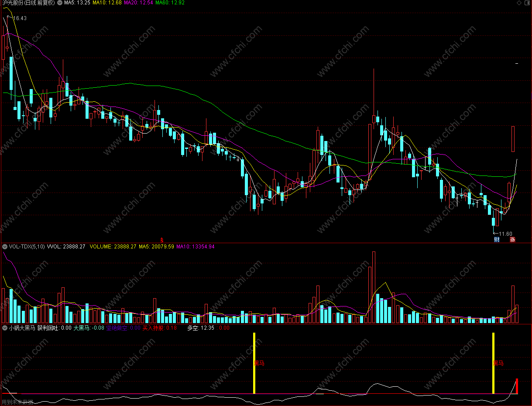Click the 大黑马: -0.08 value
This screenshot has height=406, width=532.
point(89,327)
